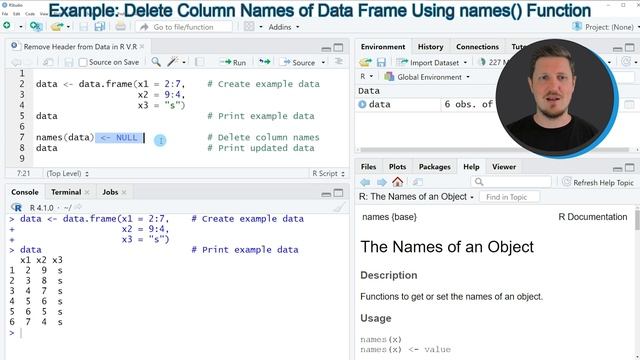Click the clear console broom icon
This screenshot has height=360, width=640.
click(339, 207)
